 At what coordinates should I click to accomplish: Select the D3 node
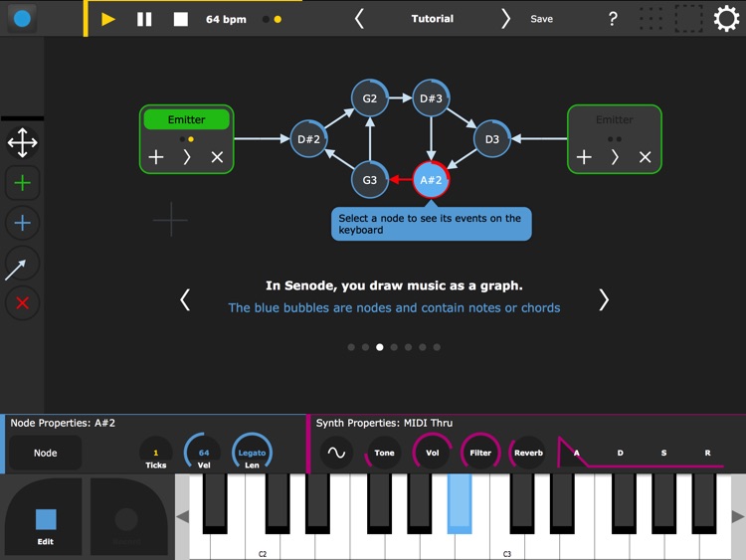click(492, 139)
